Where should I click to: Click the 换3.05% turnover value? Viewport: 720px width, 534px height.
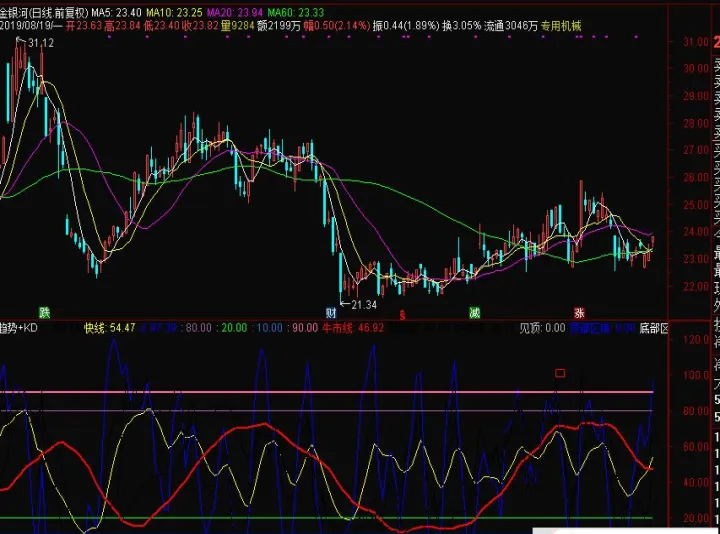tap(461, 26)
